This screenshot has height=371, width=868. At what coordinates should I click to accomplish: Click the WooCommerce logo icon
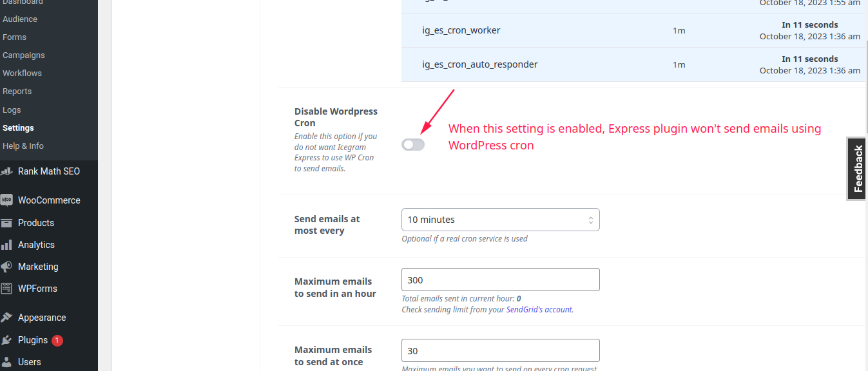6,200
